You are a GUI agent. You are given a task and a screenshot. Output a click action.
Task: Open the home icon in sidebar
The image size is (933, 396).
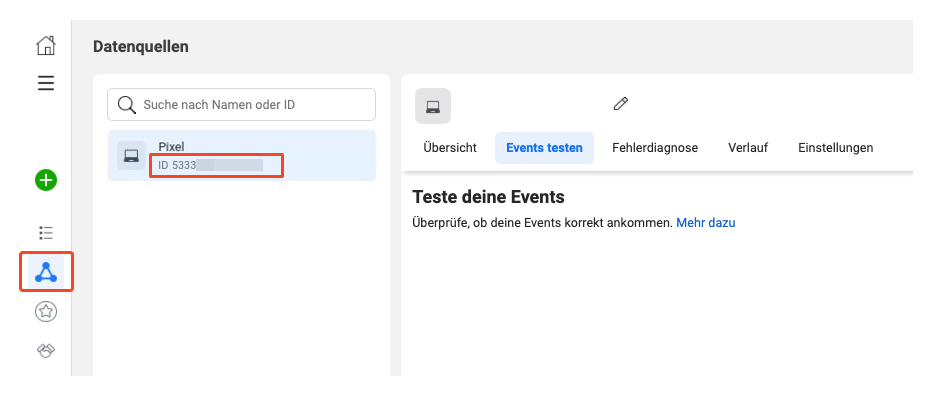(x=46, y=46)
